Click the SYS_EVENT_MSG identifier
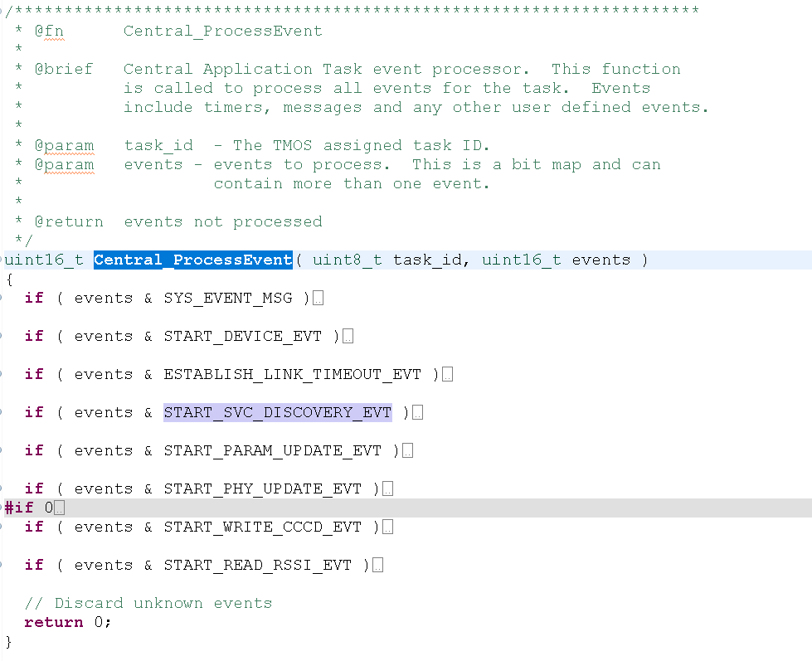Image resolution: width=812 pixels, height=661 pixels. point(228,298)
